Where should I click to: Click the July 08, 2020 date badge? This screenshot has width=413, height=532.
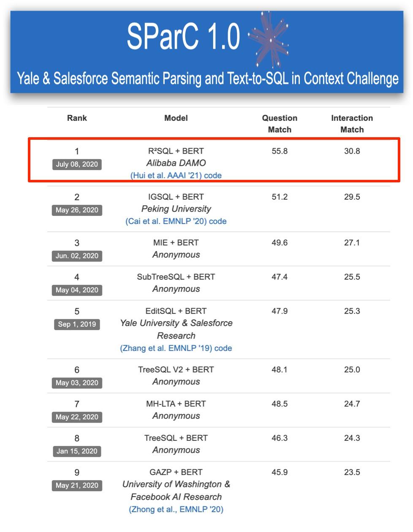[x=77, y=164]
